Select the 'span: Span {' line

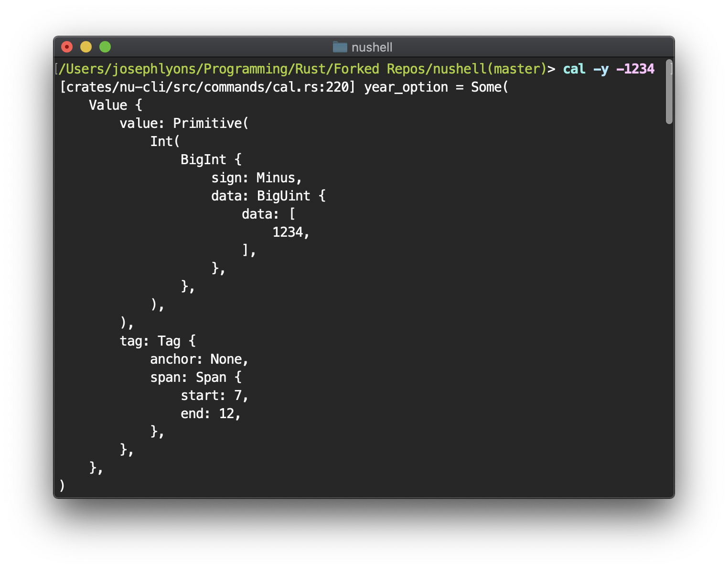[x=196, y=377]
